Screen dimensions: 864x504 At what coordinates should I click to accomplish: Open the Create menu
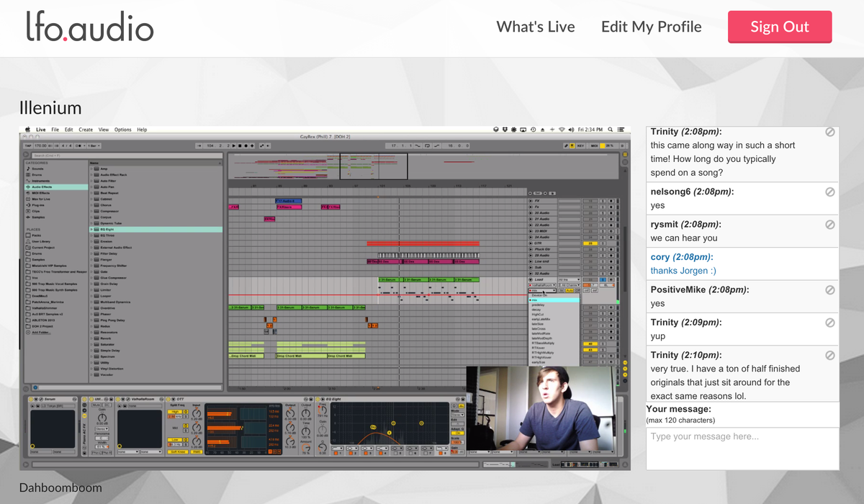point(86,130)
